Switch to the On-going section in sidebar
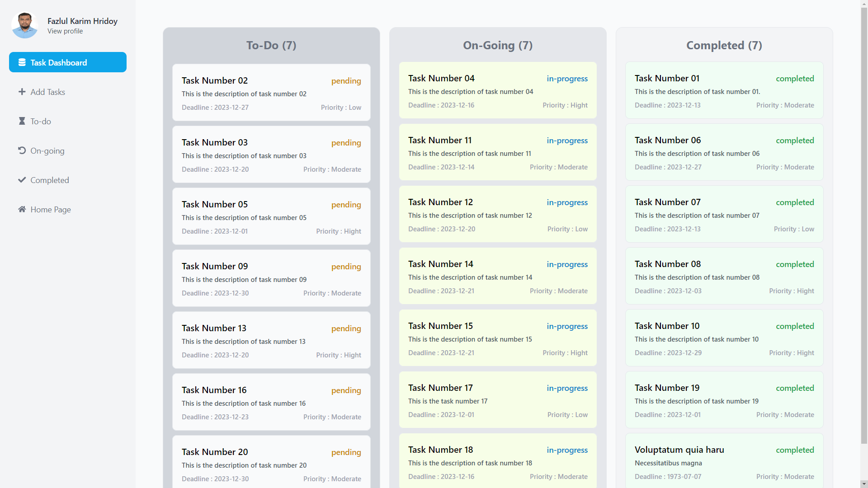 tap(47, 150)
